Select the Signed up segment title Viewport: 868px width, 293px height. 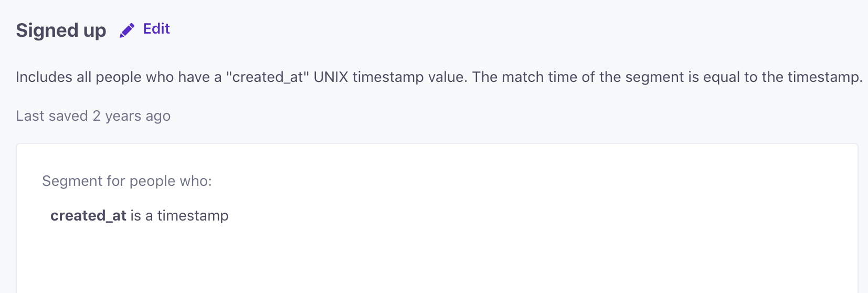click(x=61, y=30)
